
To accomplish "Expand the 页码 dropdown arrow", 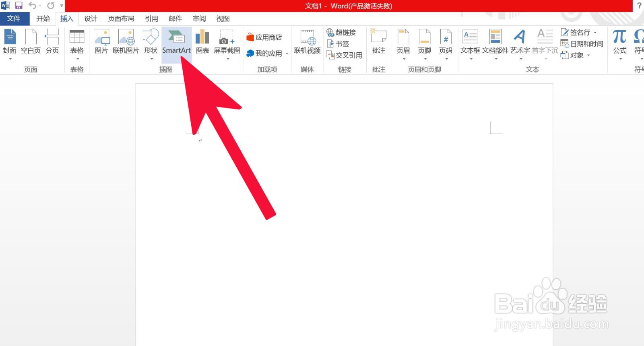I will tap(447, 59).
